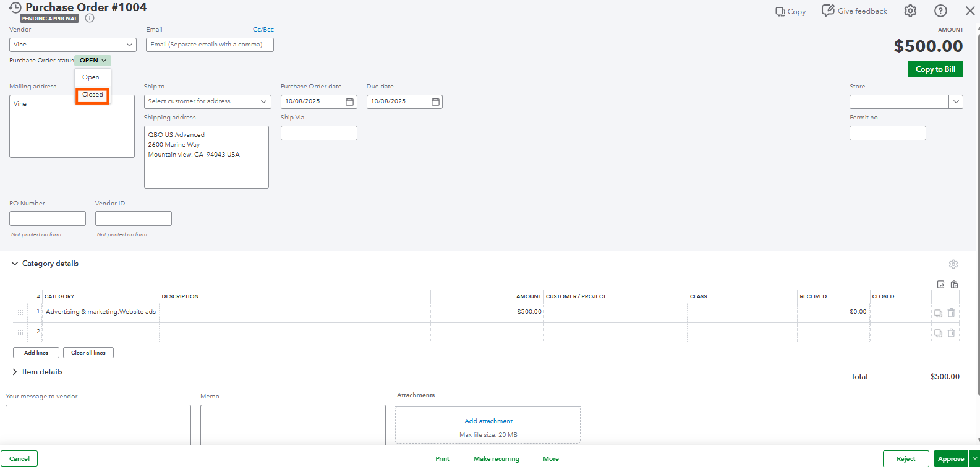Click the info icon next to Pending Approval
The width and height of the screenshot is (980, 469).
[90, 18]
